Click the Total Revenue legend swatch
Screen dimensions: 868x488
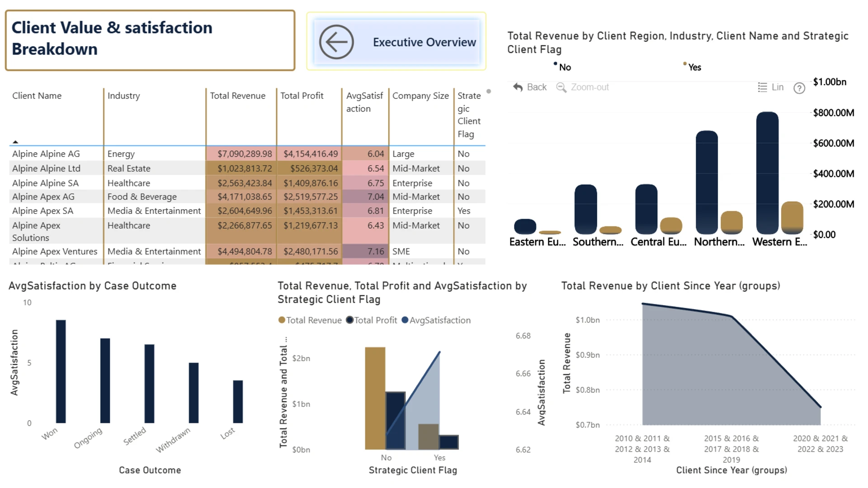point(282,320)
